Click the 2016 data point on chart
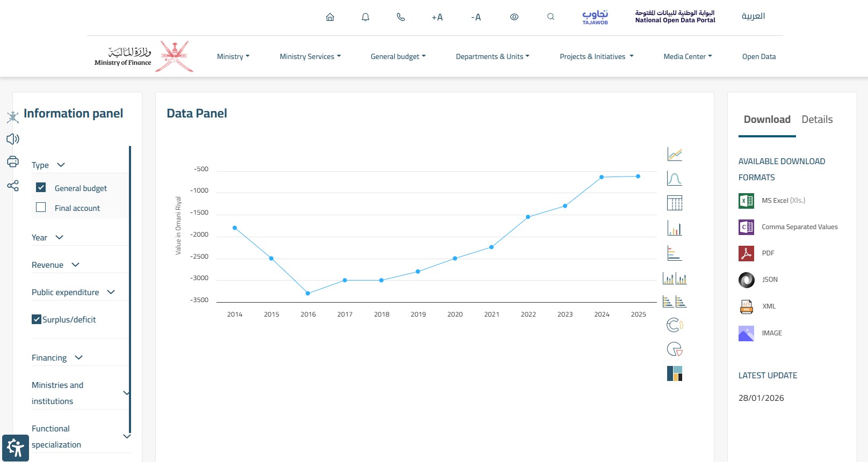 [308, 294]
